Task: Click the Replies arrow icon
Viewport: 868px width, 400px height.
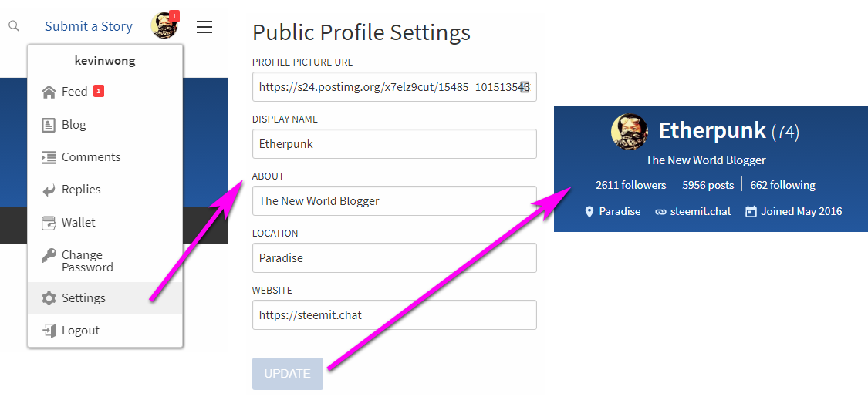Action: point(49,190)
